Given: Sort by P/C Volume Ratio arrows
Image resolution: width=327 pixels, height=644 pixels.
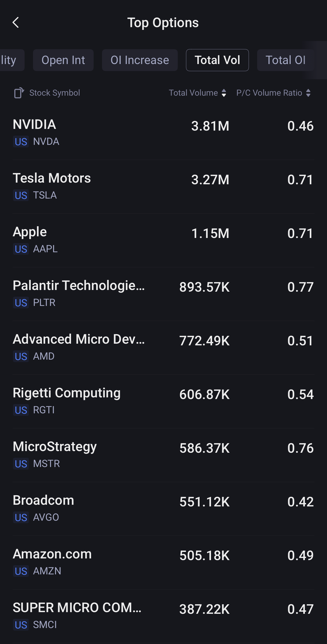Looking at the screenshot, I should [308, 93].
